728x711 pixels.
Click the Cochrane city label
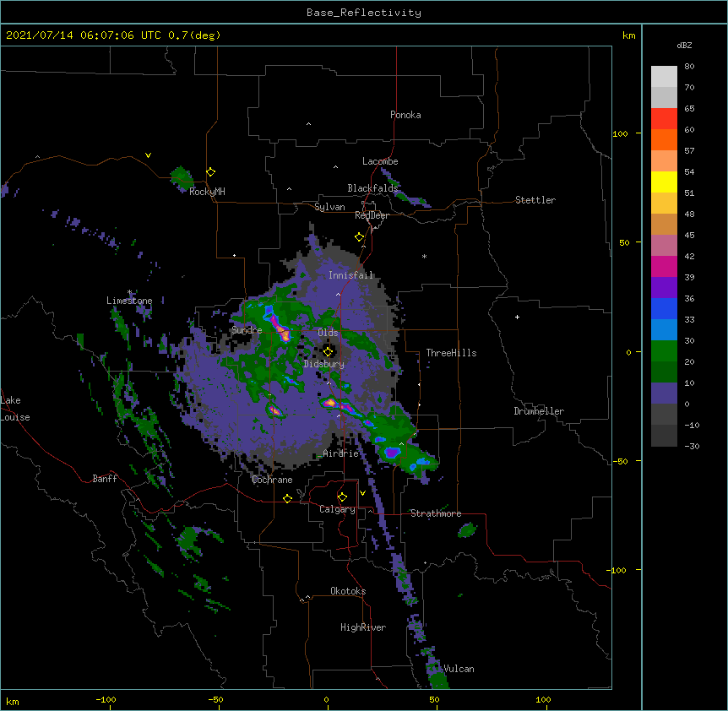(x=272, y=480)
